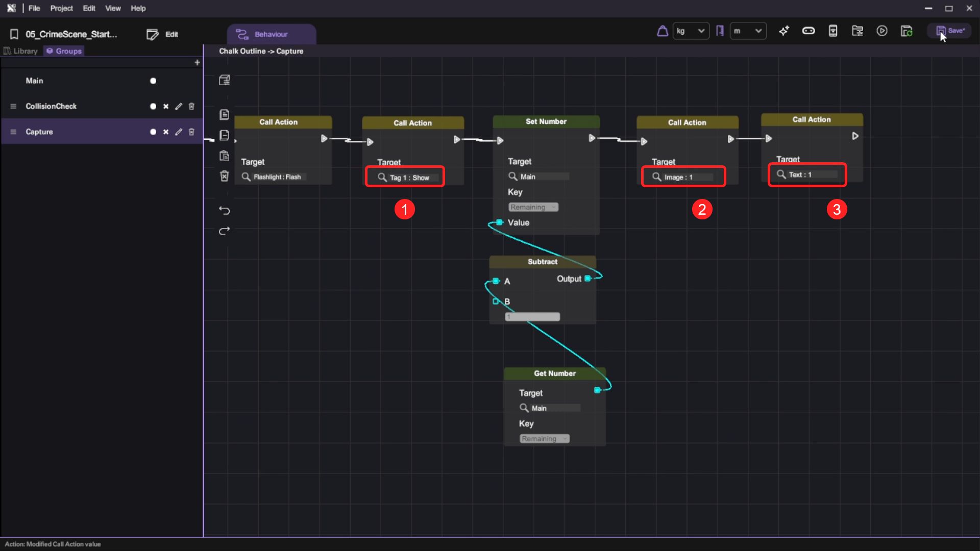The height and width of the screenshot is (551, 980).
Task: Click the sparkle AI assistant icon
Action: [x=784, y=31]
